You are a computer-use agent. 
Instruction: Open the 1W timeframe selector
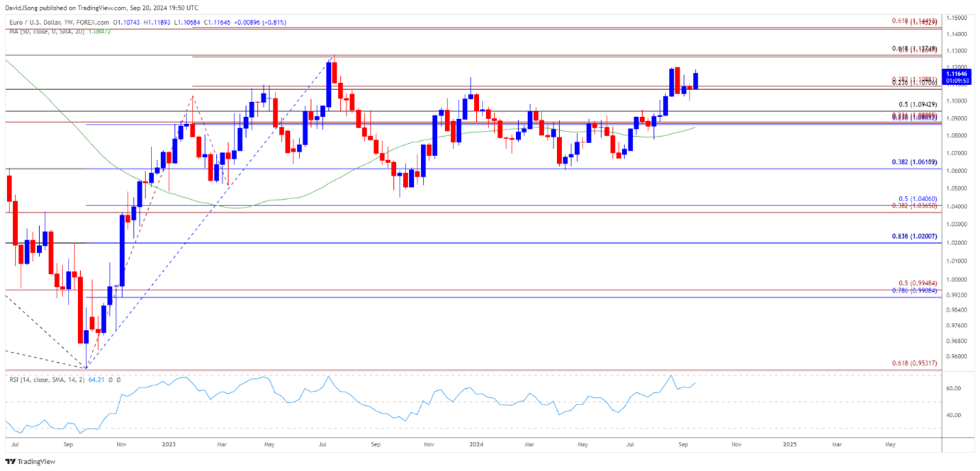pyautogui.click(x=67, y=22)
